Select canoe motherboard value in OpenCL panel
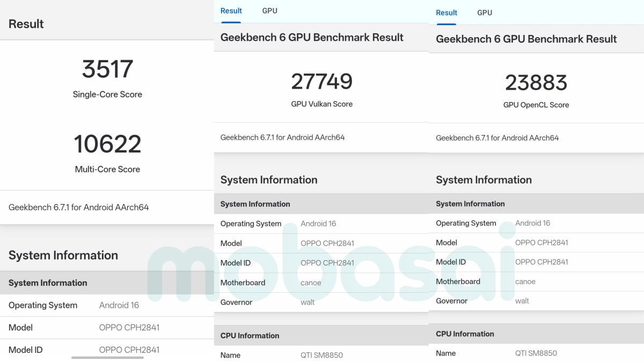Image resolution: width=644 pixels, height=362 pixels. click(x=525, y=281)
